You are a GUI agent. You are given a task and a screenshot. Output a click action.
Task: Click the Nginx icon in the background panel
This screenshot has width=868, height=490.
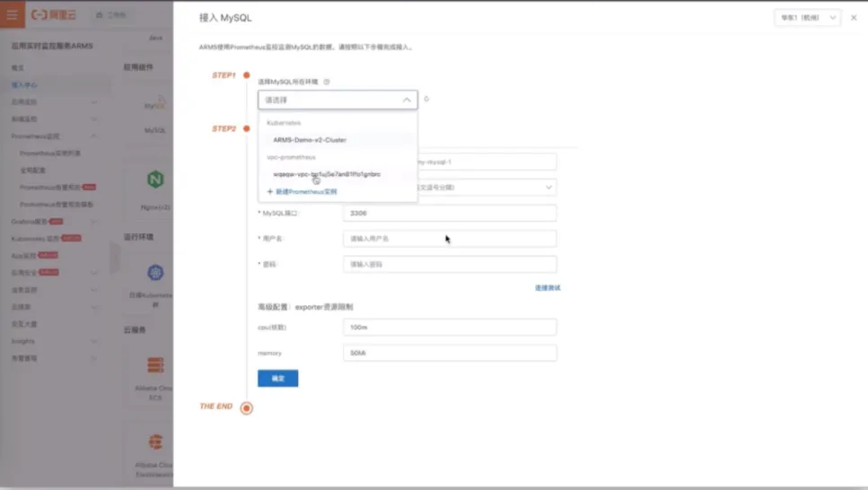[155, 179]
